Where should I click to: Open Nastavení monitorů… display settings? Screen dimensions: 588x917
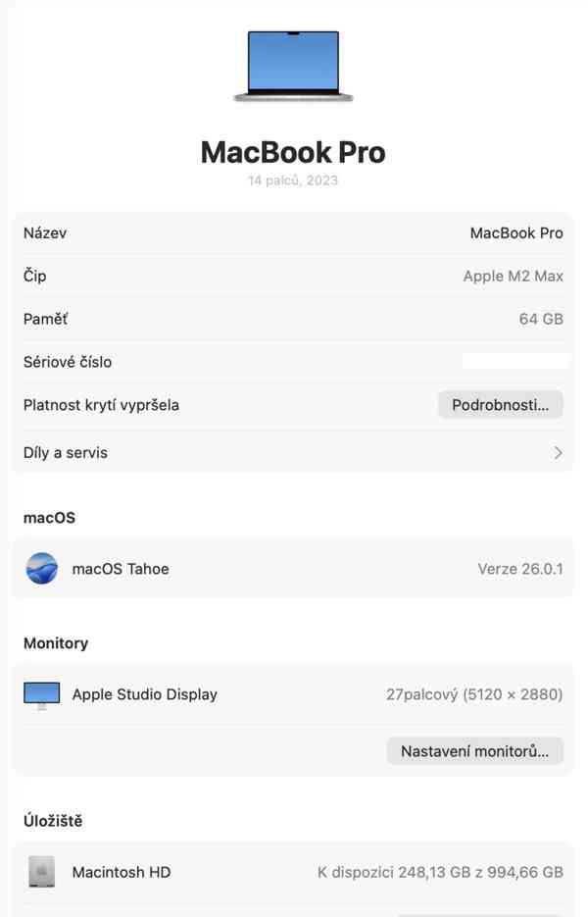[475, 751]
